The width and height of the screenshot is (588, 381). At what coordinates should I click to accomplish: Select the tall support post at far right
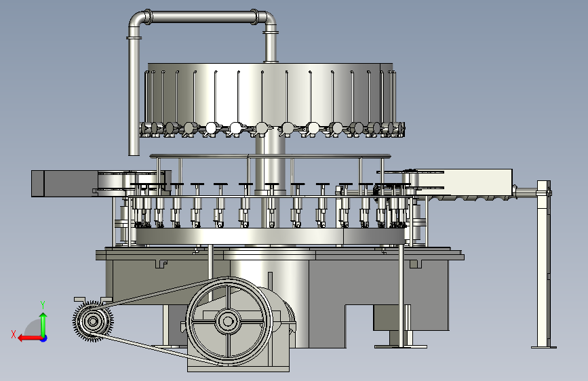543,264
